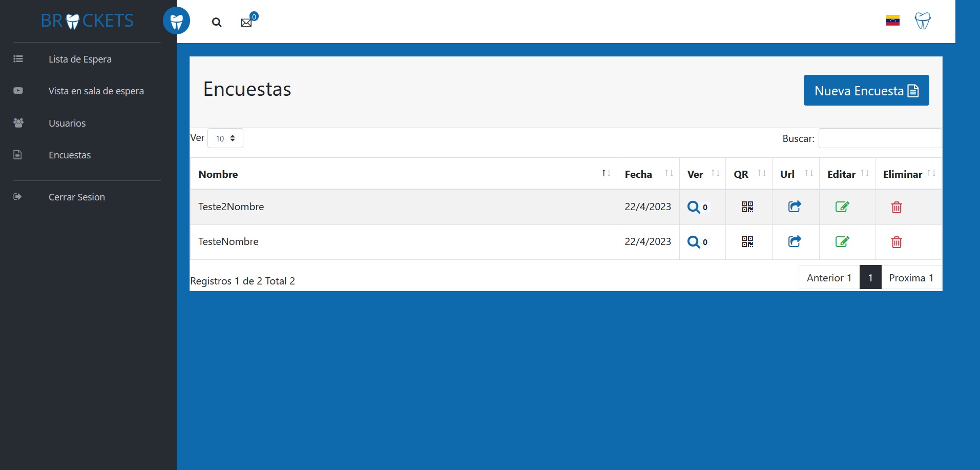Open the Ver page size selector
The width and height of the screenshot is (980, 470).
[225, 138]
